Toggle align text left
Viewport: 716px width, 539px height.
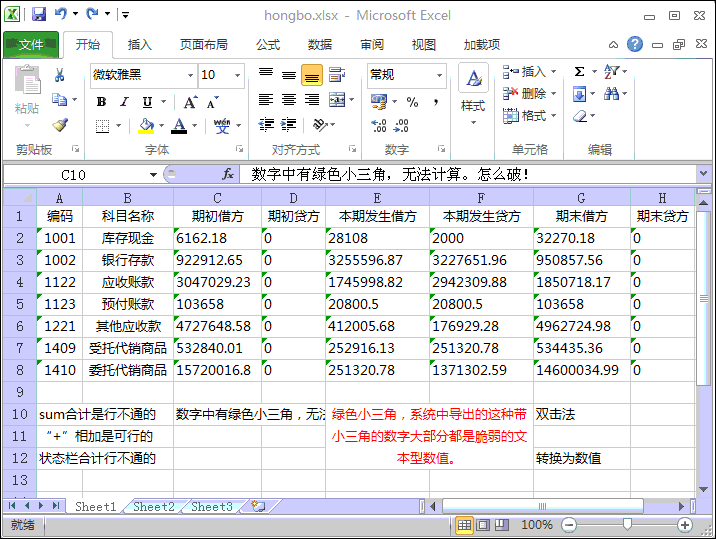point(266,100)
